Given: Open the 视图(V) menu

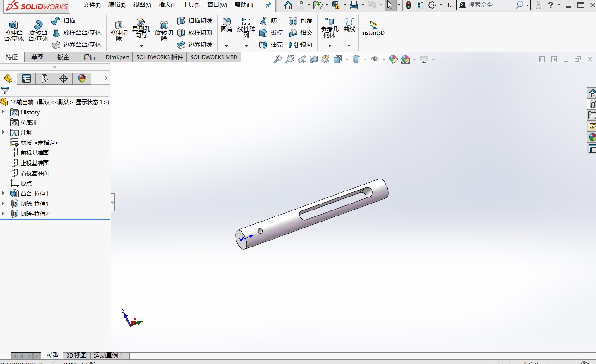Looking at the screenshot, I should point(142,5).
